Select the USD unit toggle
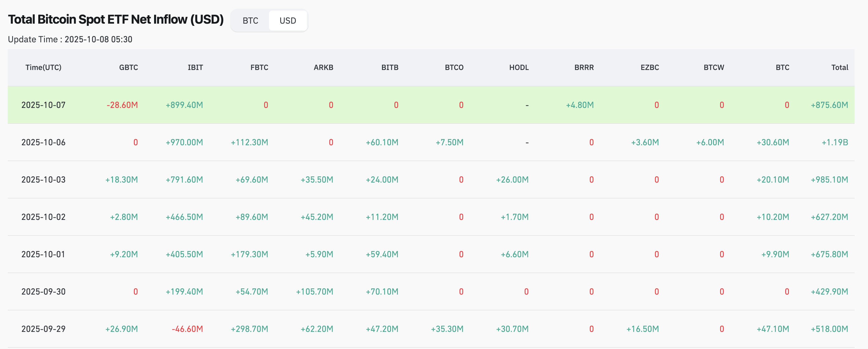This screenshot has width=868, height=349. click(x=287, y=21)
